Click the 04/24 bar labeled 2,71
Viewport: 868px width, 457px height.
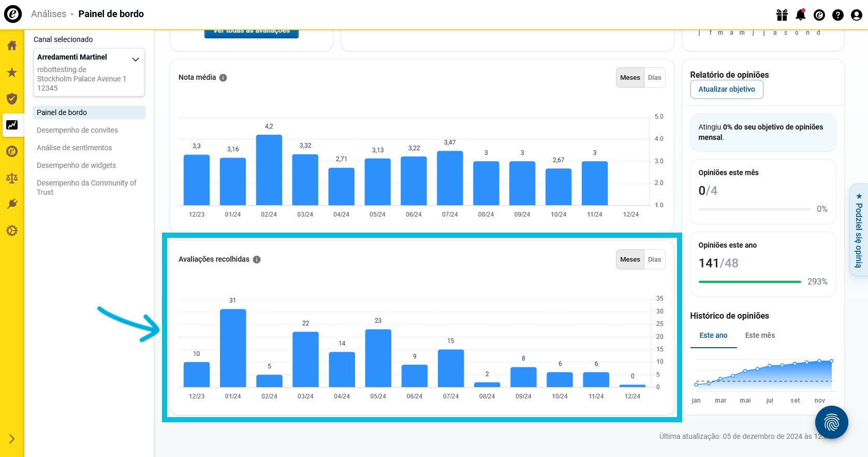coord(342,187)
